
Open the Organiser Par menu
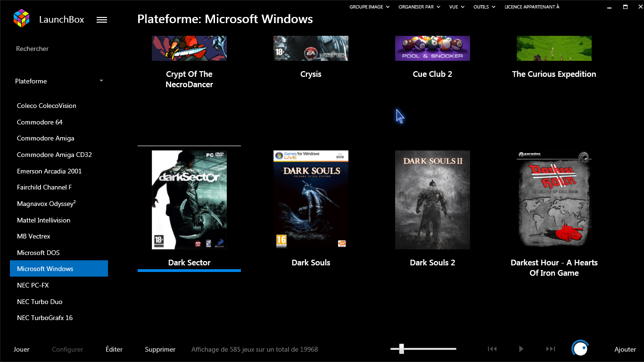[x=420, y=7]
